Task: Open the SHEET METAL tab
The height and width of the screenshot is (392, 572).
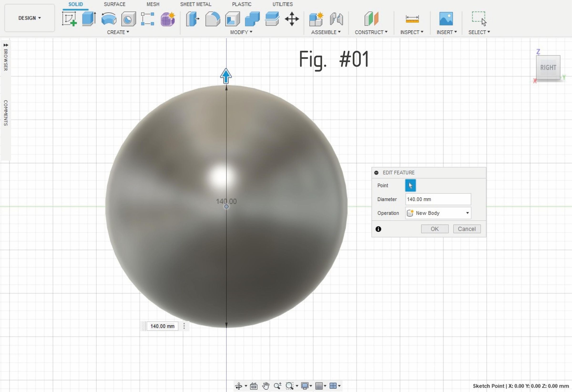Action: click(196, 4)
